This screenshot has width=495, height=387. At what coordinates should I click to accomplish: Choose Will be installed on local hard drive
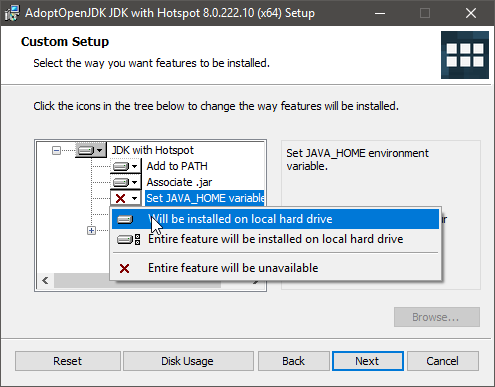click(275, 219)
